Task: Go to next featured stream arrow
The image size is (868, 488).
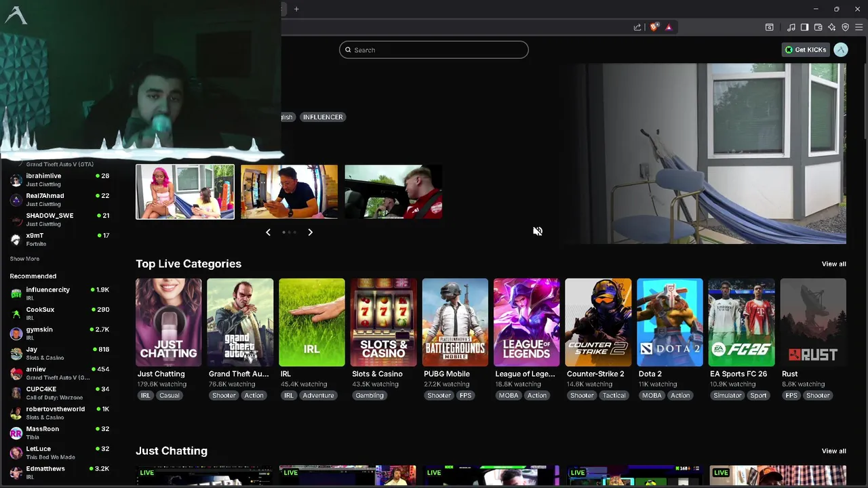Action: pos(310,232)
